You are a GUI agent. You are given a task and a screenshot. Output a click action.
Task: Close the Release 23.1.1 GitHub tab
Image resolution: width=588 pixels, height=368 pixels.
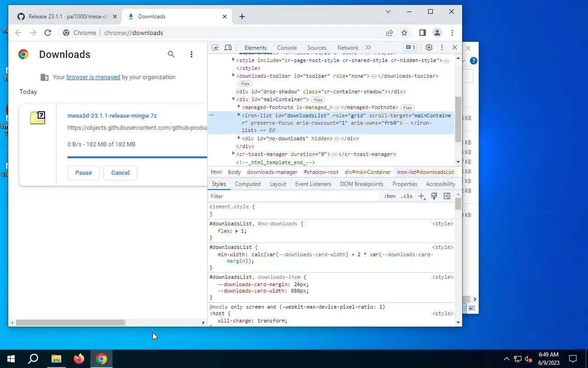115,17
